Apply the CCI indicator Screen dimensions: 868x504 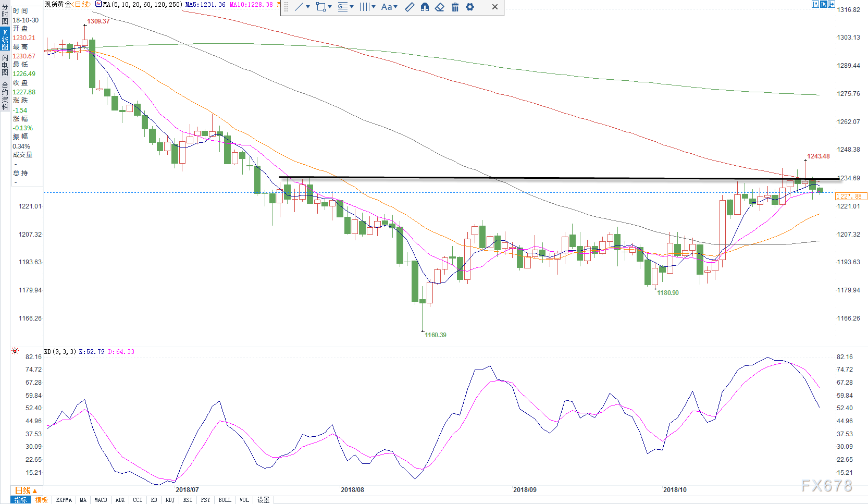tap(138, 500)
